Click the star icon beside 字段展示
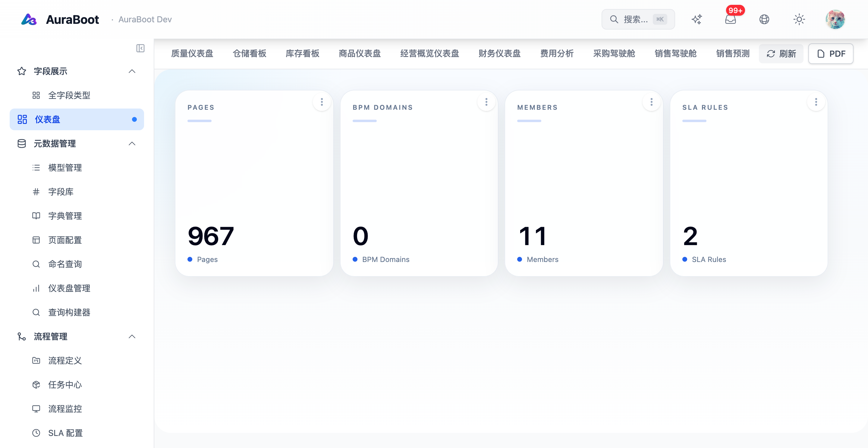Image resolution: width=868 pixels, height=448 pixels. click(x=22, y=71)
